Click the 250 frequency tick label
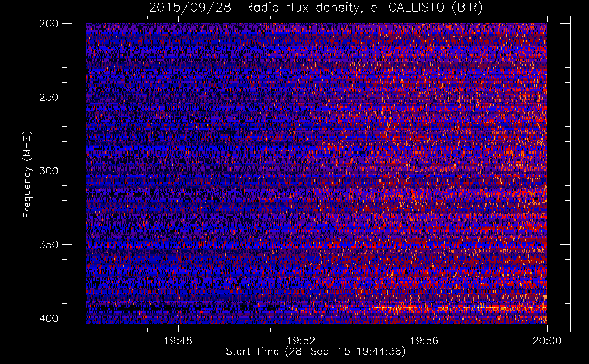This screenshot has height=364, width=589. click(x=48, y=97)
